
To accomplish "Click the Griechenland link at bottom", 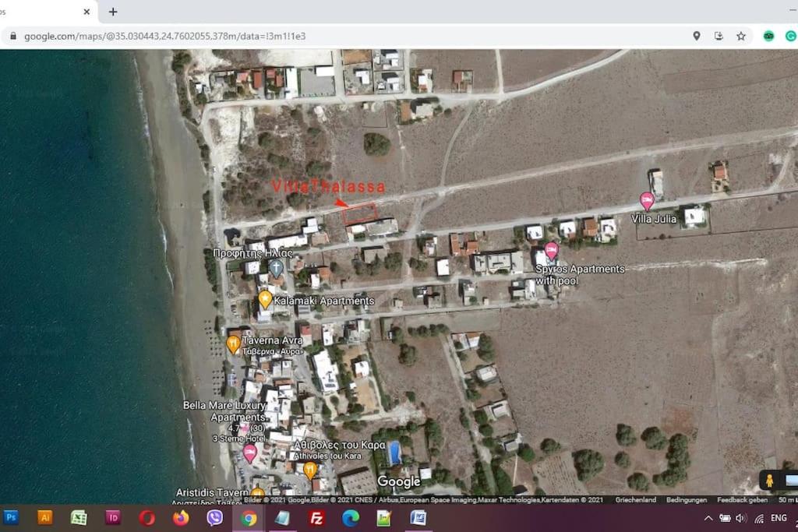I will click(635, 500).
